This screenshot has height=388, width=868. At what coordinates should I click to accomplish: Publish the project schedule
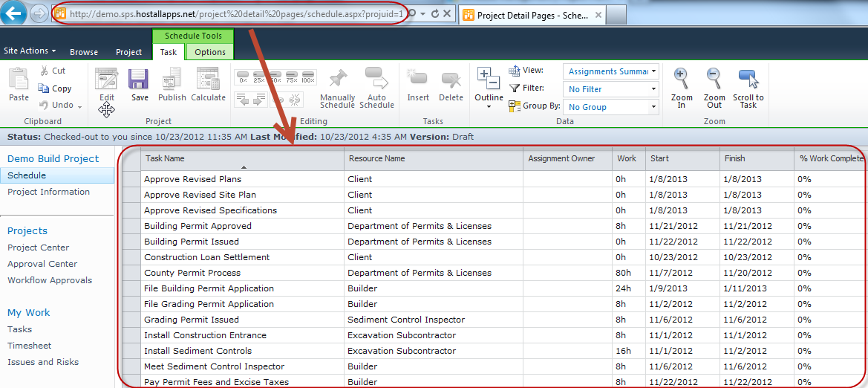tap(172, 84)
